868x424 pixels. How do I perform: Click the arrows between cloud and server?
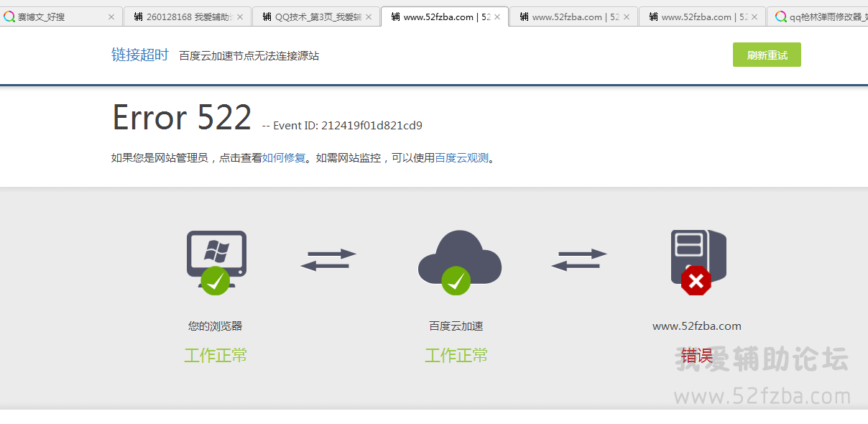[579, 259]
